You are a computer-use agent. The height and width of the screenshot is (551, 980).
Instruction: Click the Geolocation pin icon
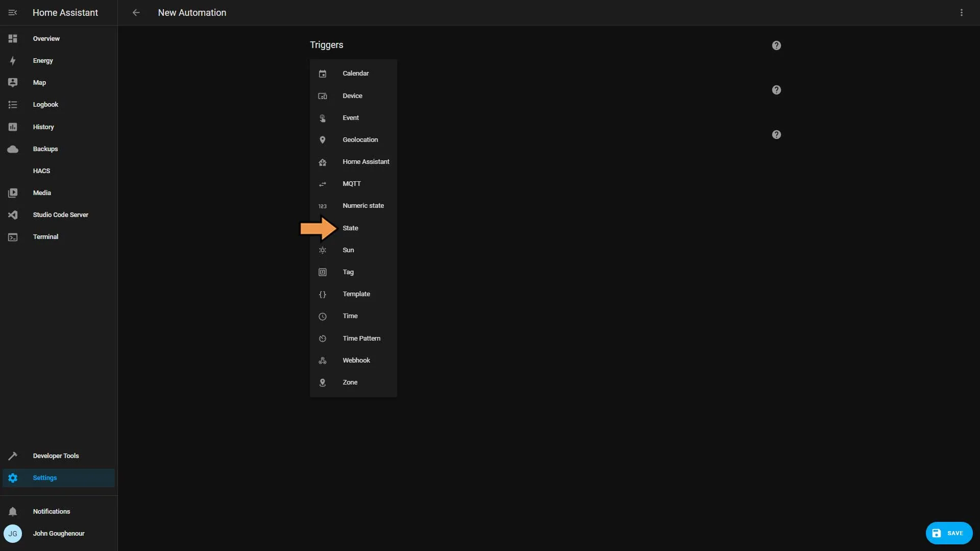click(323, 140)
